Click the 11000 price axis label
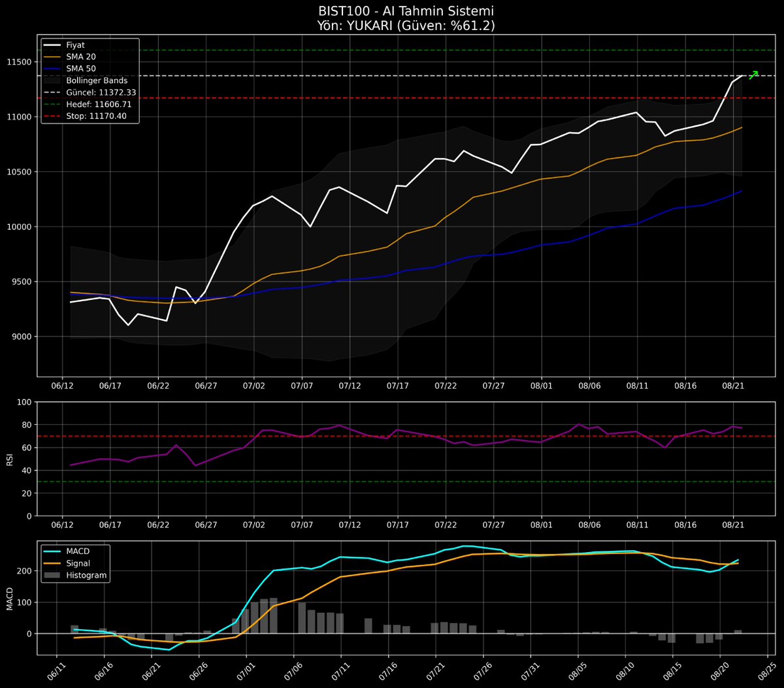Image resolution: width=784 pixels, height=688 pixels. tap(20, 117)
